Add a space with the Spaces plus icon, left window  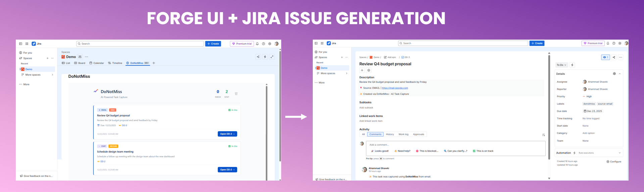tap(47, 58)
